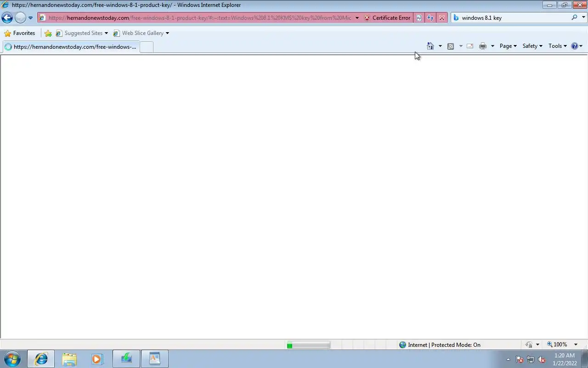Open Suggested Sites link

point(82,33)
